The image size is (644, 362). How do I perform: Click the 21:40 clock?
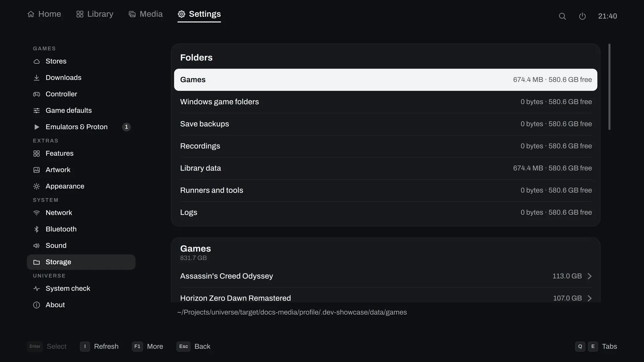coord(607,16)
